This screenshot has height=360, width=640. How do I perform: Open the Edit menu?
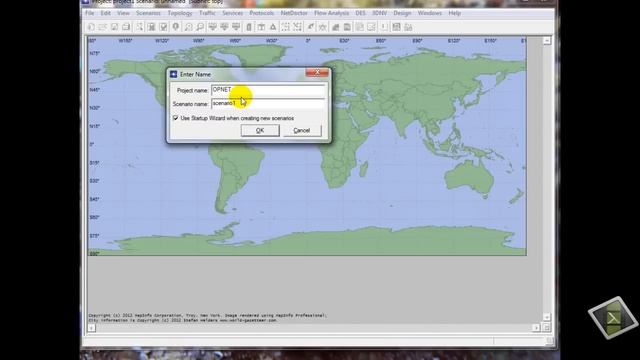[105, 13]
